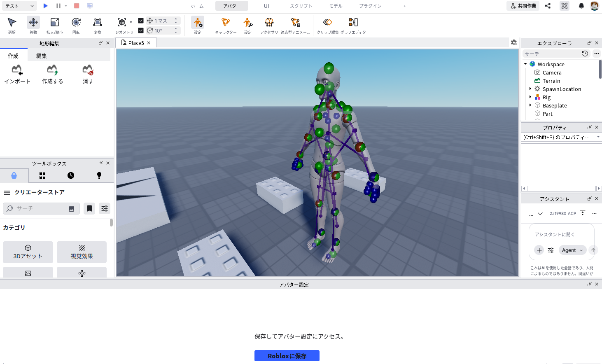This screenshot has width=602, height=364.
Task: Open viewport settings gear icon
Action: (x=514, y=42)
